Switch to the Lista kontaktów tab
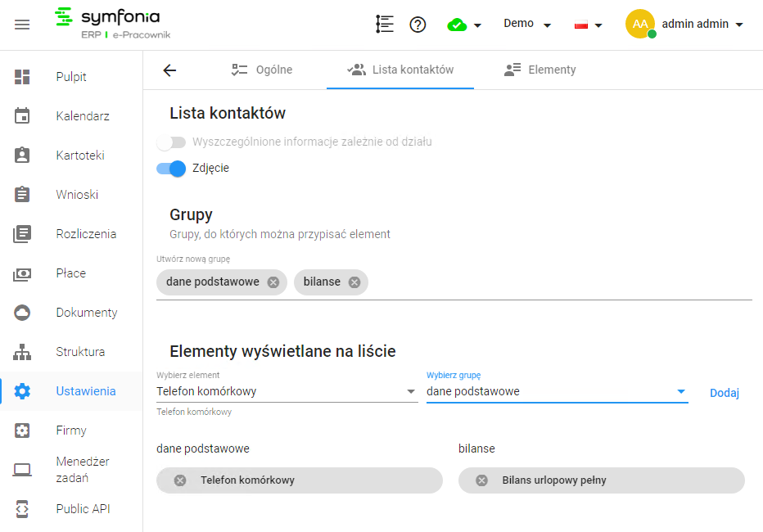 point(400,70)
